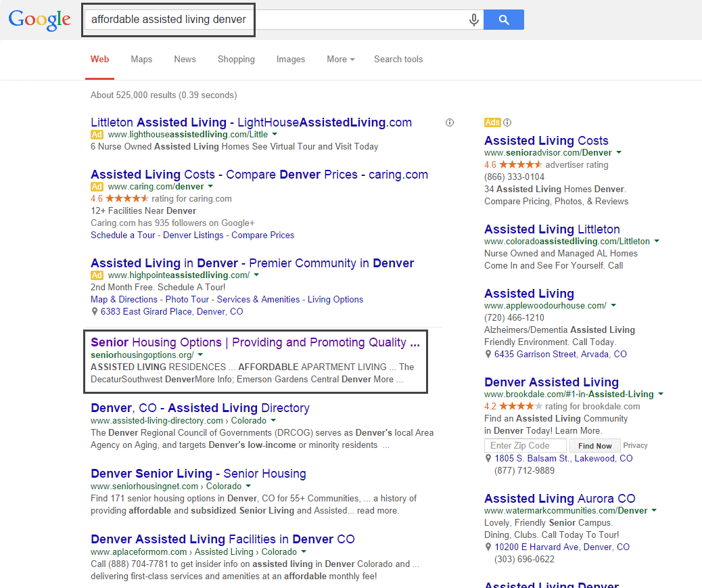The image size is (702, 588).
Task: Expand arrow next to senioradvisor.com/Denver
Action: (x=619, y=153)
